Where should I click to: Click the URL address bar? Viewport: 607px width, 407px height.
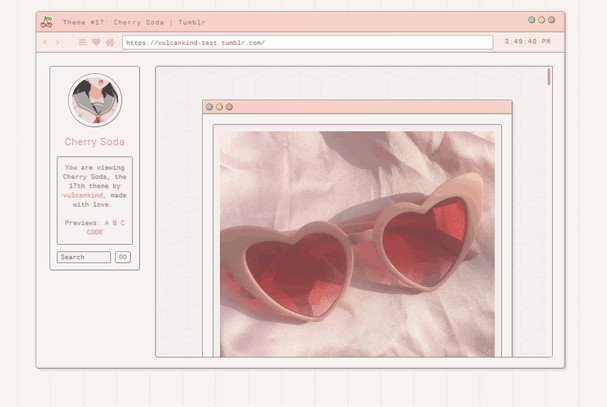307,43
